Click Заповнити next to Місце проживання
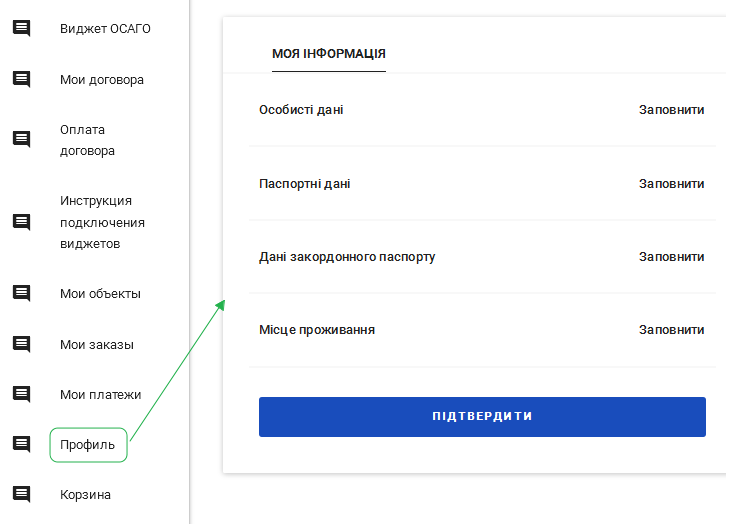The image size is (743, 524). (x=671, y=330)
